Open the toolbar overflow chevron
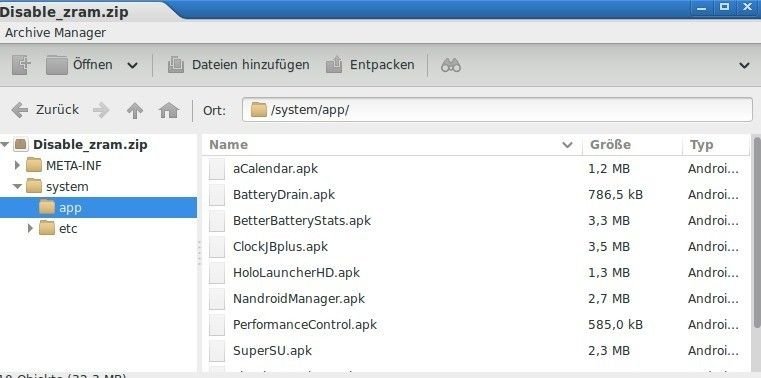 click(x=744, y=66)
